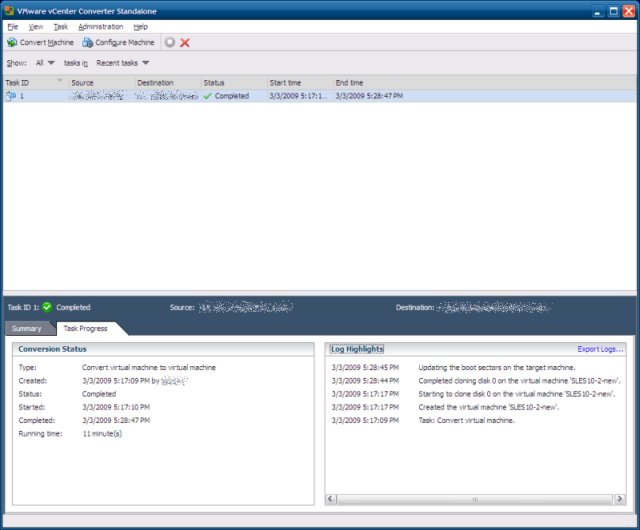Click the red X delete task icon
The image size is (640, 530).
pos(185,43)
